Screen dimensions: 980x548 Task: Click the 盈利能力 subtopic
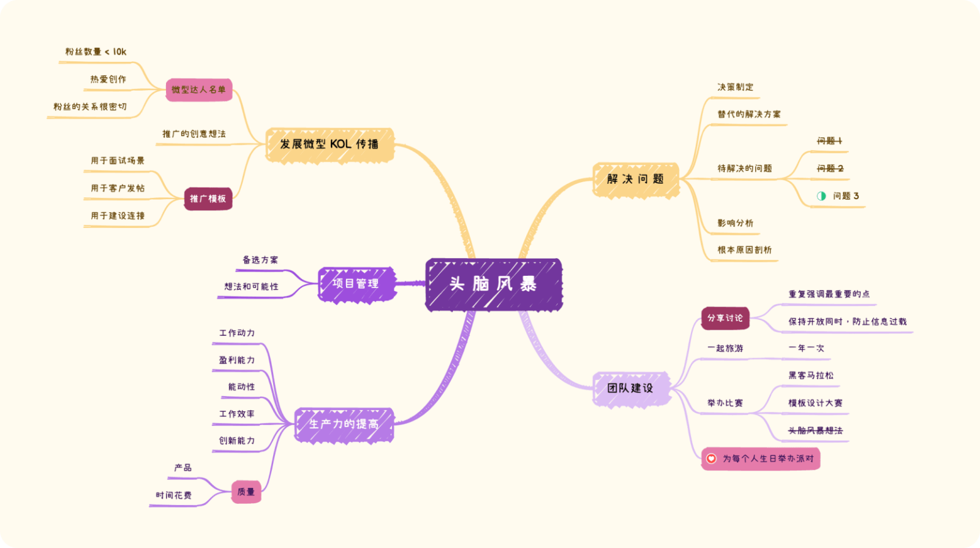237,360
